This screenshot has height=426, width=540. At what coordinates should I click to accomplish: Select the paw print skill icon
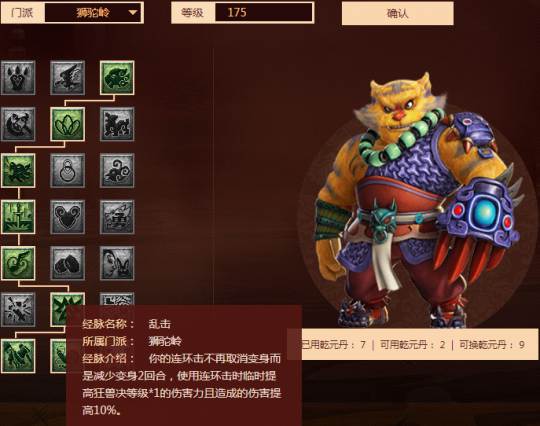(18, 78)
